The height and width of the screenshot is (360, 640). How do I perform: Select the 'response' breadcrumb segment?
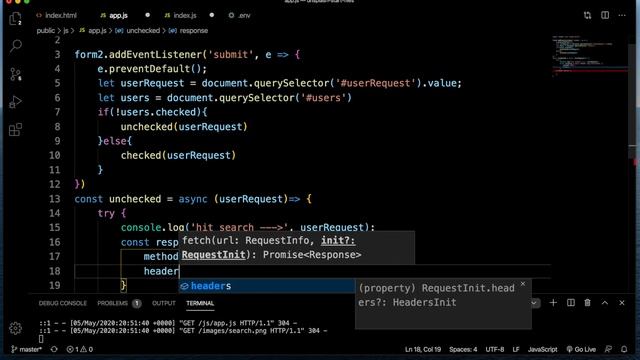click(188, 31)
